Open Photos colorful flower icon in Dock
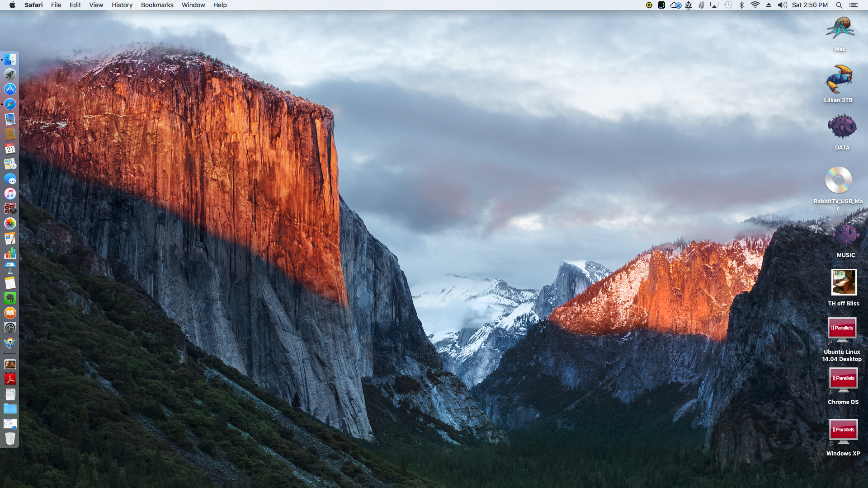This screenshot has width=868, height=488. (x=10, y=223)
